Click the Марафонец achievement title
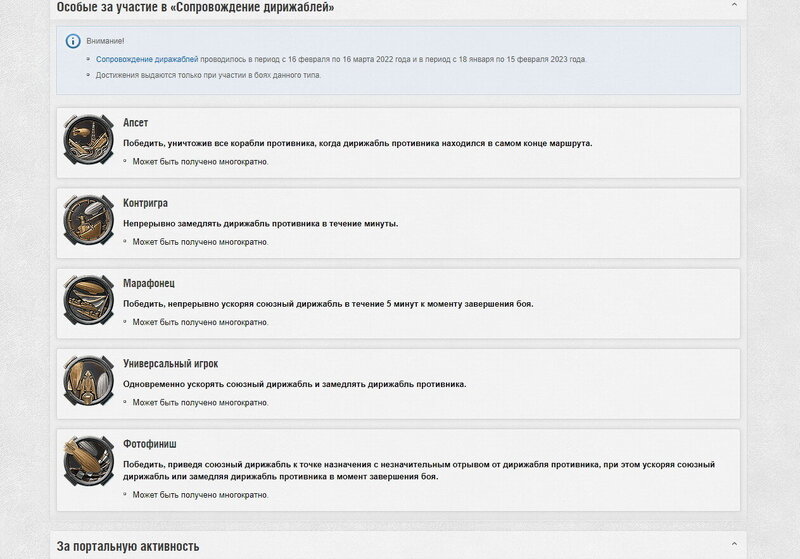The height and width of the screenshot is (559, 800). (148, 283)
